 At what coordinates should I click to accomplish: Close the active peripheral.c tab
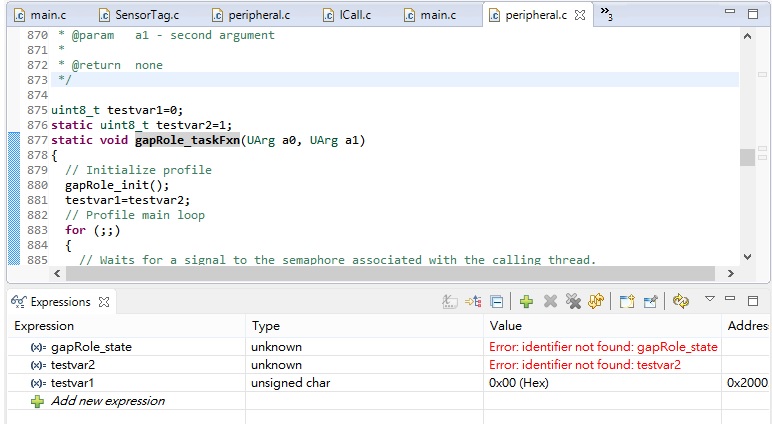pyautogui.click(x=580, y=16)
